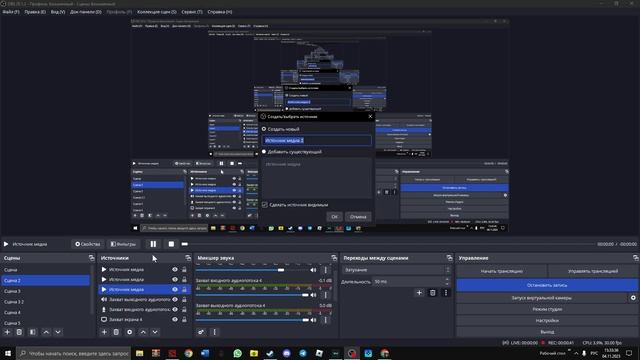Move selected source up in Sources

[x=143, y=332]
